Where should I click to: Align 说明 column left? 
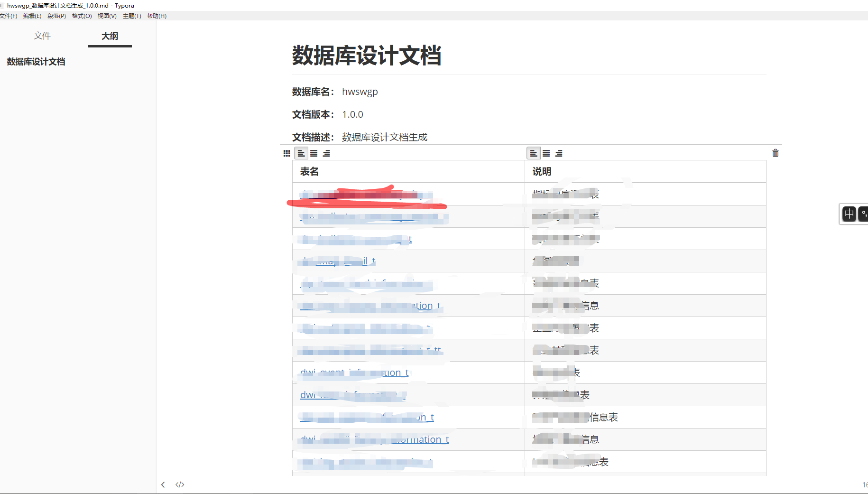[534, 153]
